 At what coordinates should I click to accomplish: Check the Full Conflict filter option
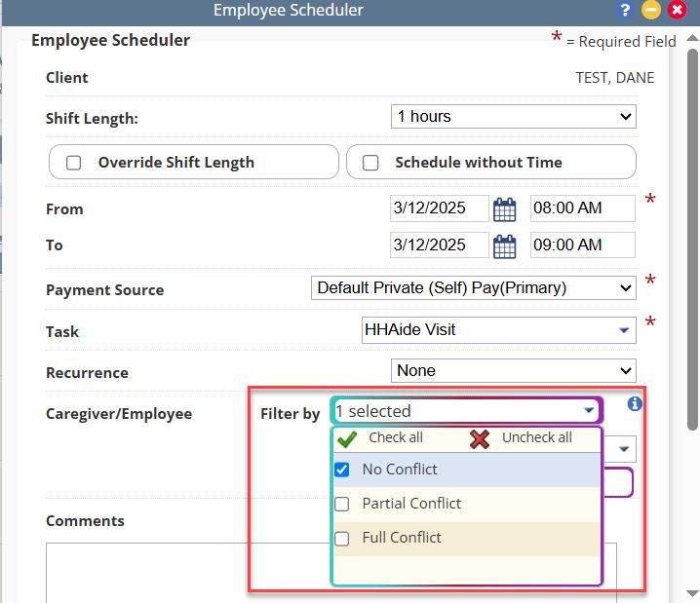pyautogui.click(x=342, y=539)
